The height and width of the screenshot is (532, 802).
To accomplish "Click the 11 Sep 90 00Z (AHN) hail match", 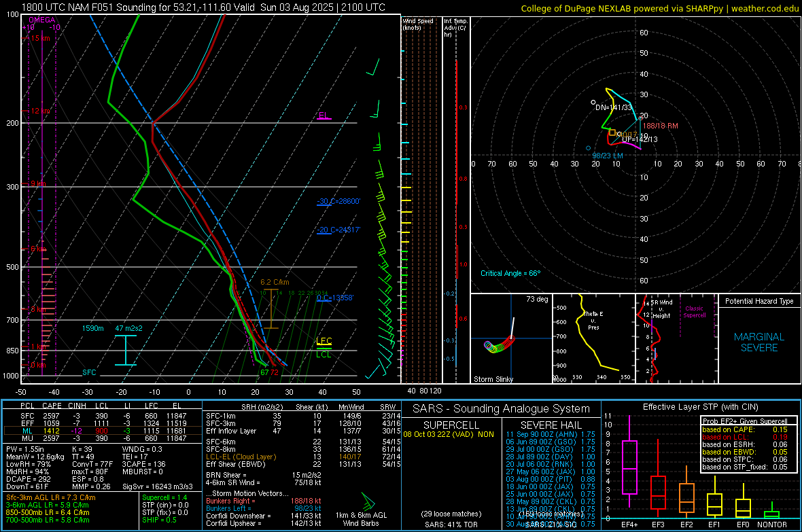I will (551, 434).
